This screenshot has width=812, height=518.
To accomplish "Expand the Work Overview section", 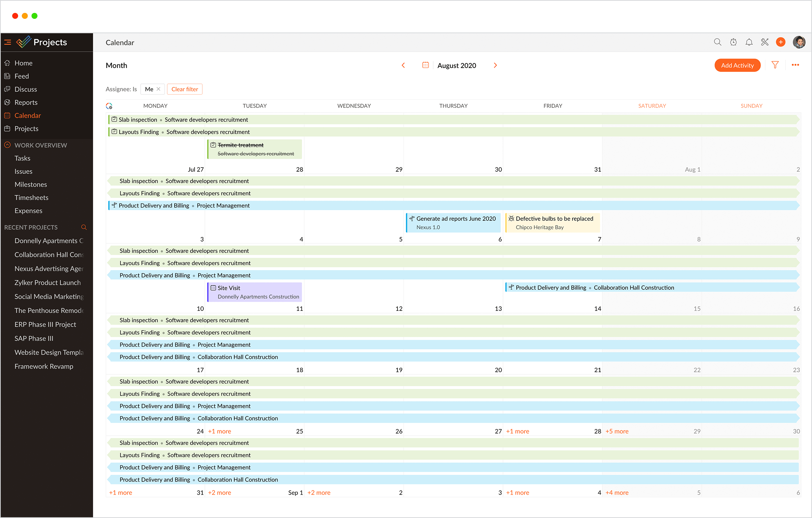I will click(x=8, y=145).
